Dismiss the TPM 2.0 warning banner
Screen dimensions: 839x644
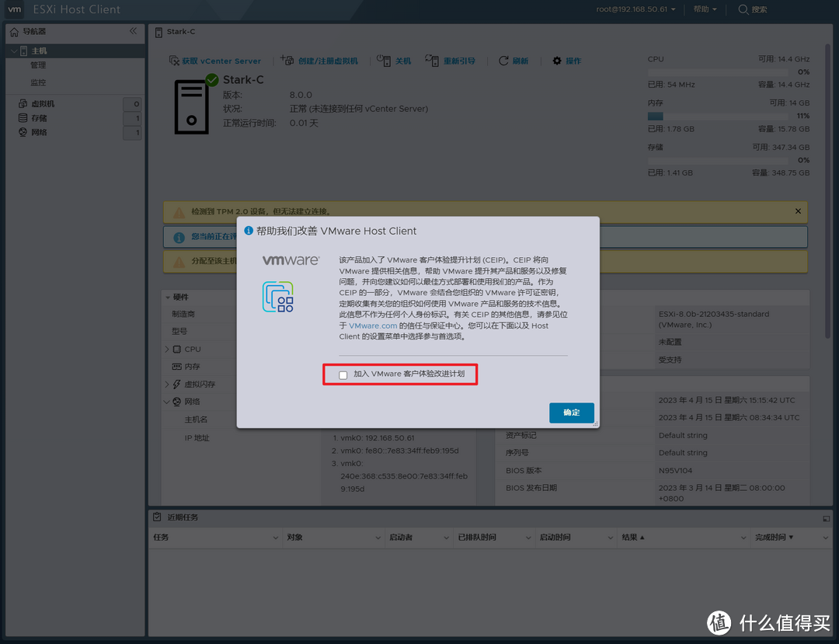click(798, 211)
